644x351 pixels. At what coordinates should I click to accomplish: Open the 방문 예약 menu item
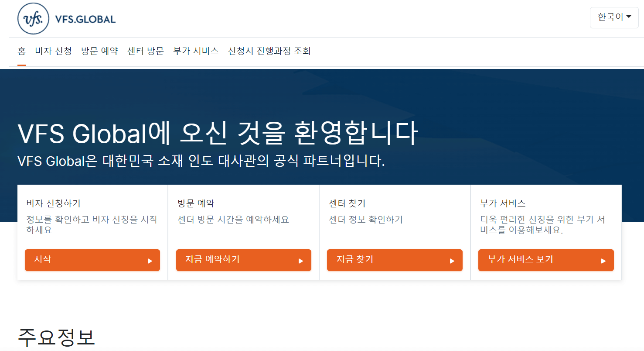tap(99, 51)
